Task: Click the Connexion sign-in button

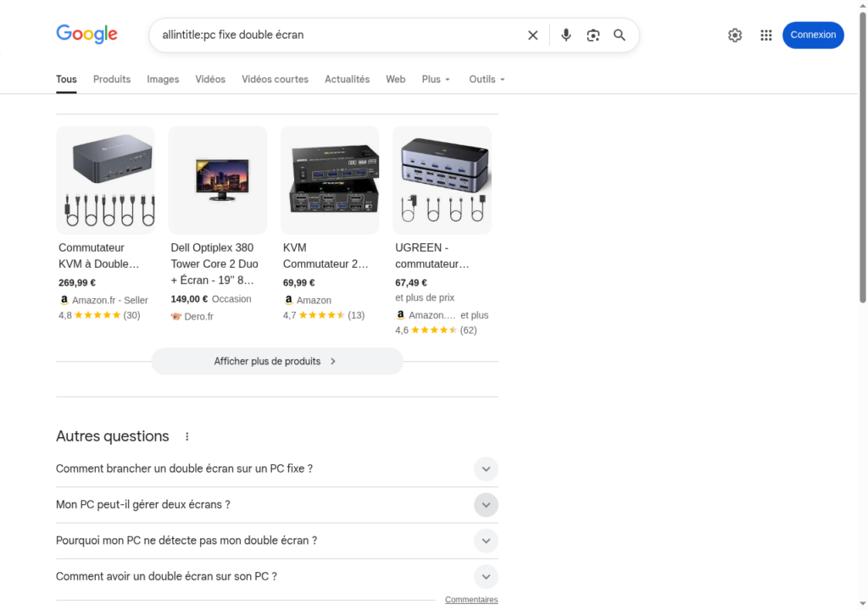Action: 813,35
